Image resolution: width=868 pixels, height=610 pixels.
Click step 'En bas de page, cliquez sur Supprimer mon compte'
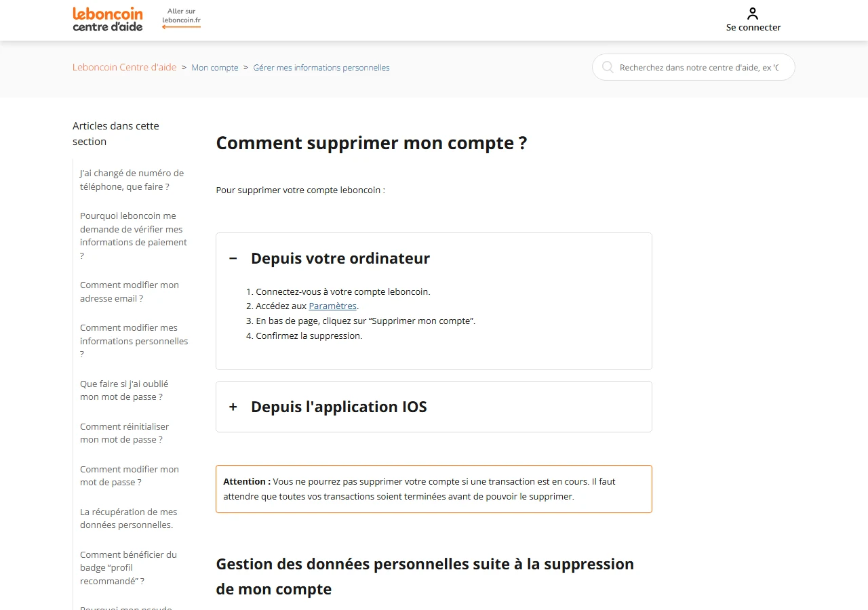pyautogui.click(x=366, y=321)
